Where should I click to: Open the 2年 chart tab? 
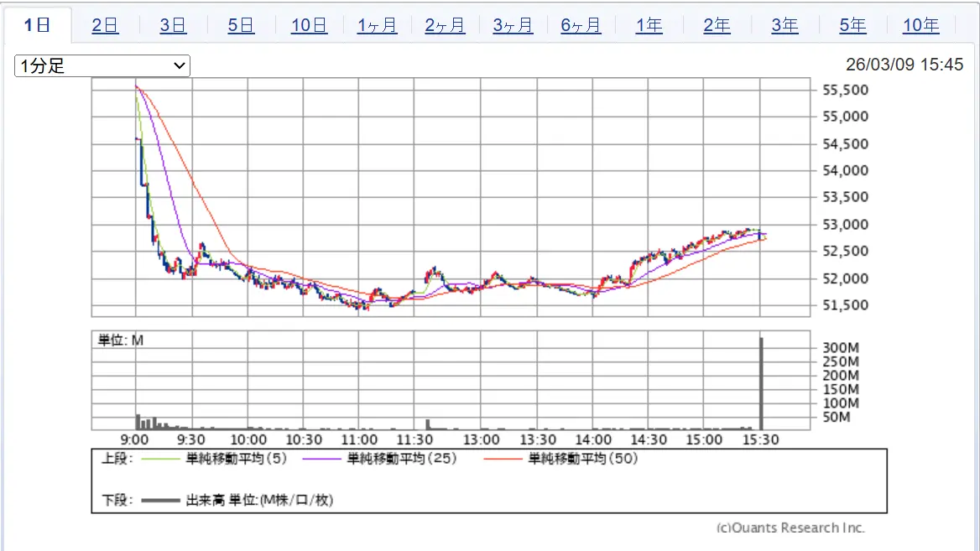click(x=717, y=25)
